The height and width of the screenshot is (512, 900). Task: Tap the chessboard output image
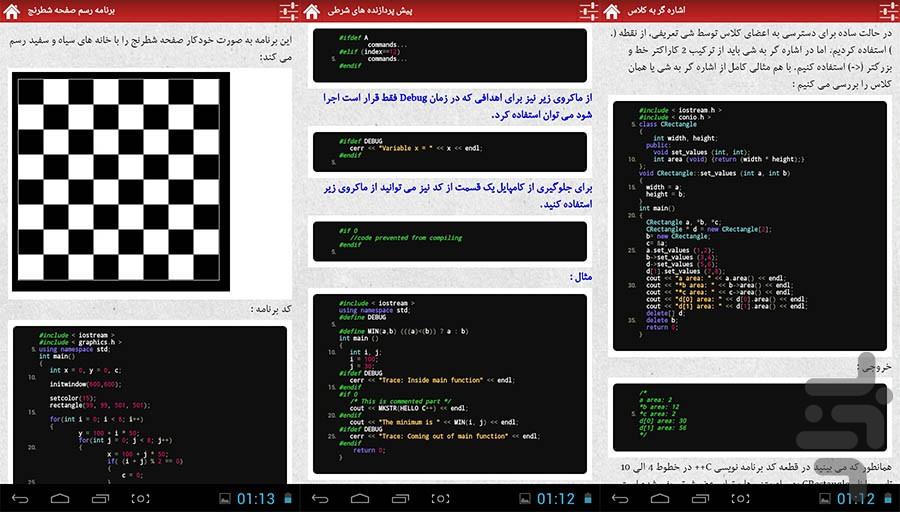click(121, 181)
